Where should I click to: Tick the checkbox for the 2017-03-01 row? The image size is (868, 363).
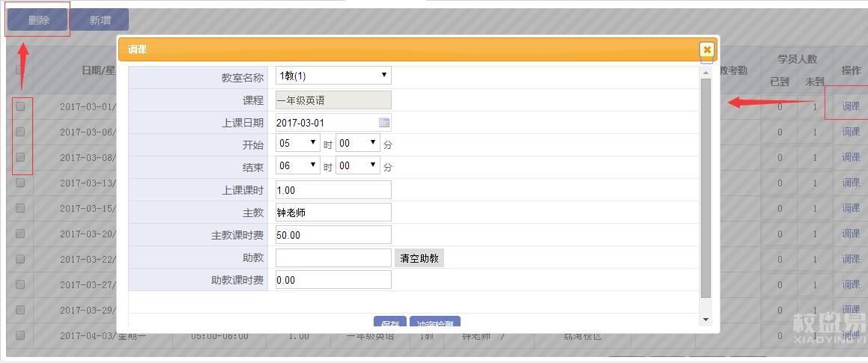pyautogui.click(x=20, y=106)
